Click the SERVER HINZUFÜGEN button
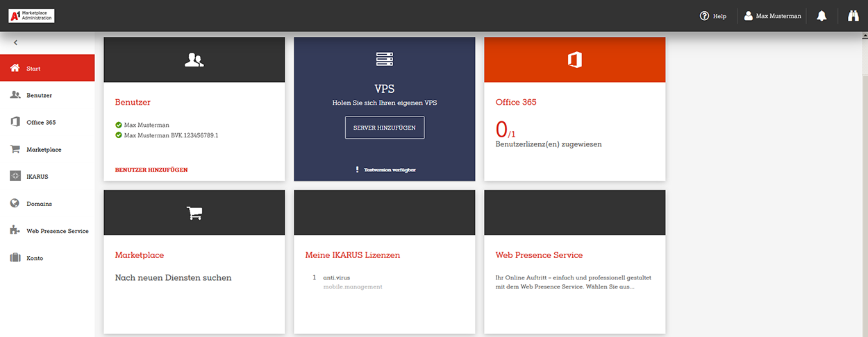868x337 pixels. click(385, 128)
